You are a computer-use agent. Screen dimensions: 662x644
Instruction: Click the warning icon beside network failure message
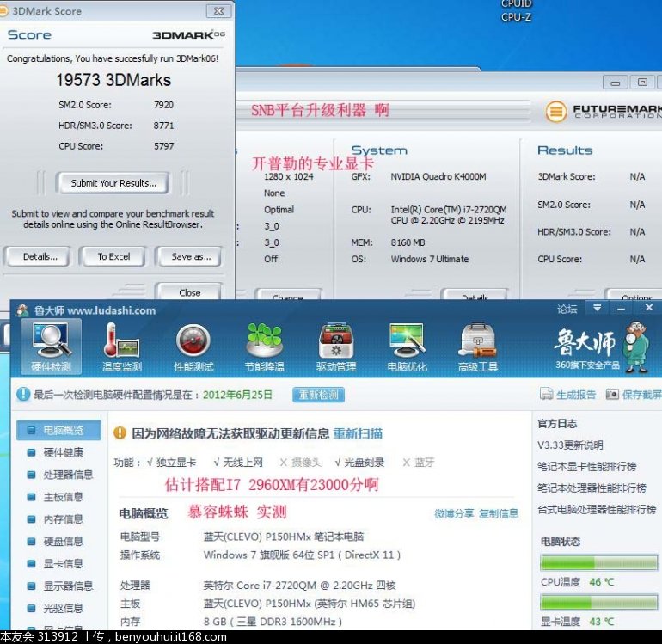(x=120, y=432)
